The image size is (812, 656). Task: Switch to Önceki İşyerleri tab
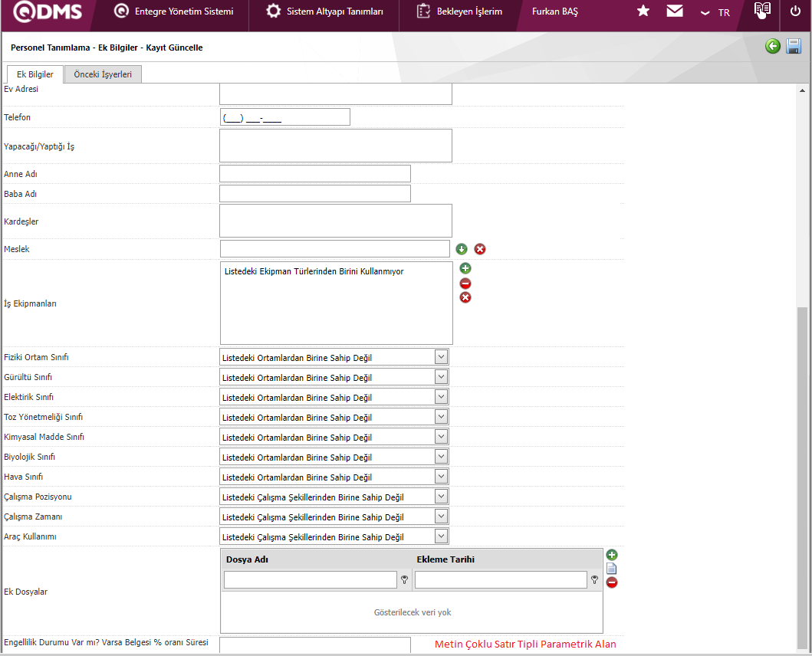pos(103,74)
